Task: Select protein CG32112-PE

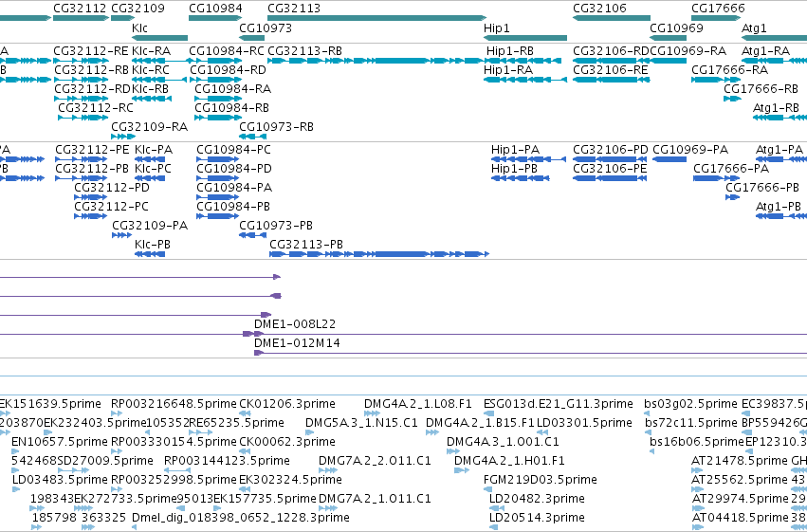Action: [x=92, y=150]
